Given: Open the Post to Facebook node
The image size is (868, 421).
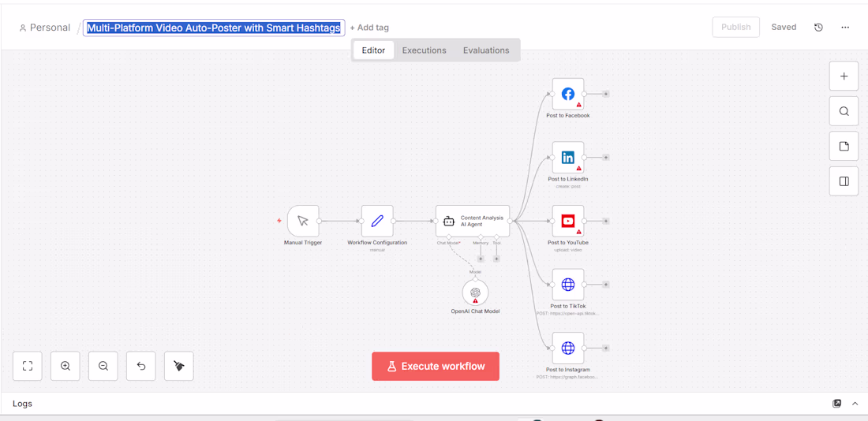Looking at the screenshot, I should pyautogui.click(x=568, y=94).
